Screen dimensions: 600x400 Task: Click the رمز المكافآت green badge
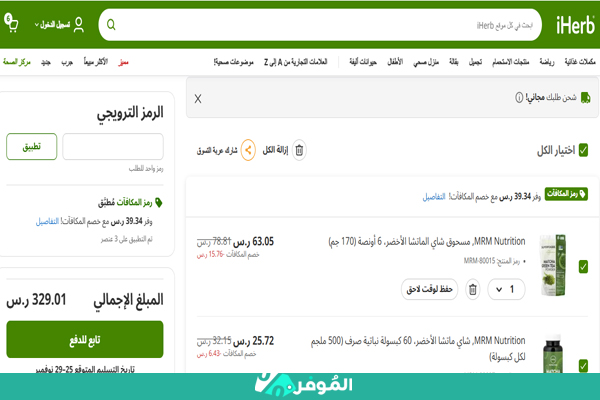pyautogui.click(x=566, y=194)
